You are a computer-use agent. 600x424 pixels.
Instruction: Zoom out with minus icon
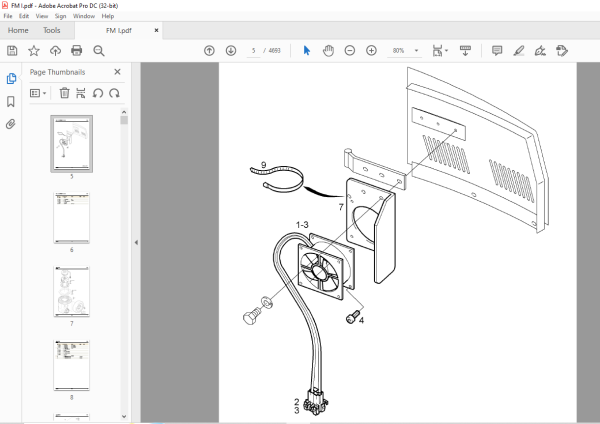(350, 51)
